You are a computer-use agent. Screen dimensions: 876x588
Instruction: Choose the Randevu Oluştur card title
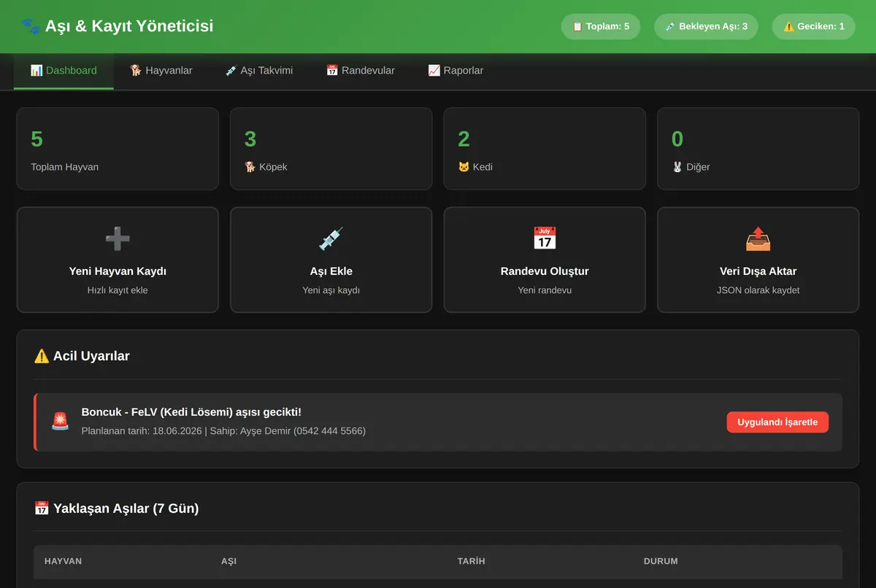point(545,271)
